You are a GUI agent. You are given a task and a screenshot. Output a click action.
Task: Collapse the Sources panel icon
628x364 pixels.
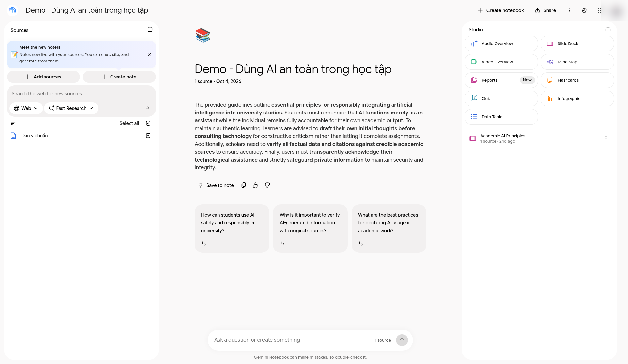(150, 30)
